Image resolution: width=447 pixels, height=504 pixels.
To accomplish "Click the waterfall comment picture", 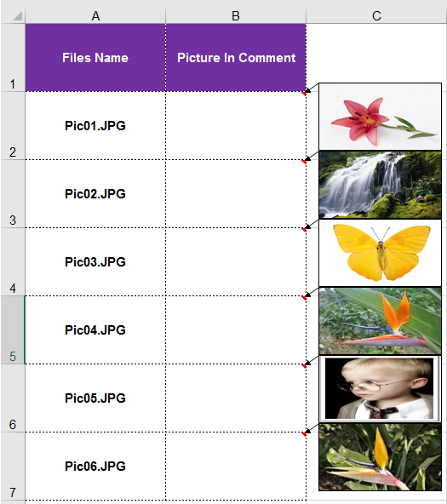I will point(380,185).
